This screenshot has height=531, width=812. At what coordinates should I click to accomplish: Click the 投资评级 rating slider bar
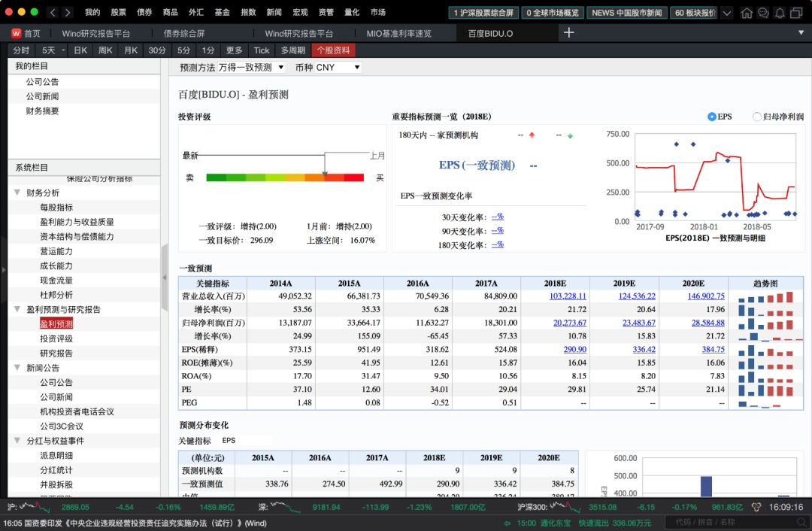tap(286, 178)
